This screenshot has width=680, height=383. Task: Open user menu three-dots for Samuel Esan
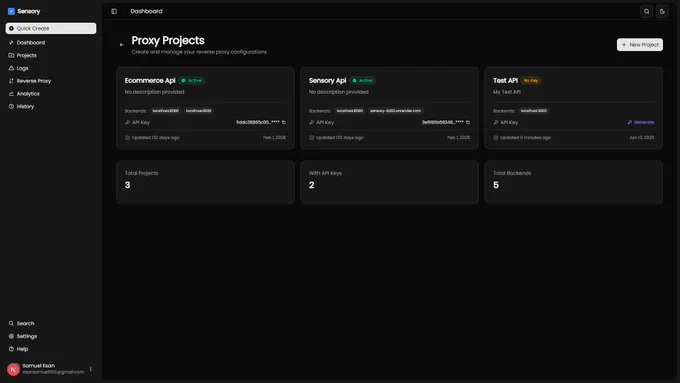(x=91, y=369)
